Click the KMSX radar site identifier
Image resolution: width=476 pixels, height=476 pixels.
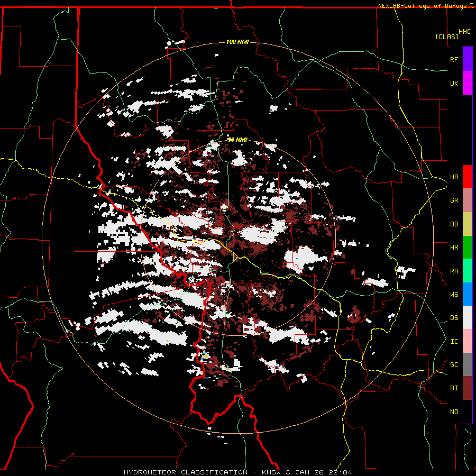point(272,472)
